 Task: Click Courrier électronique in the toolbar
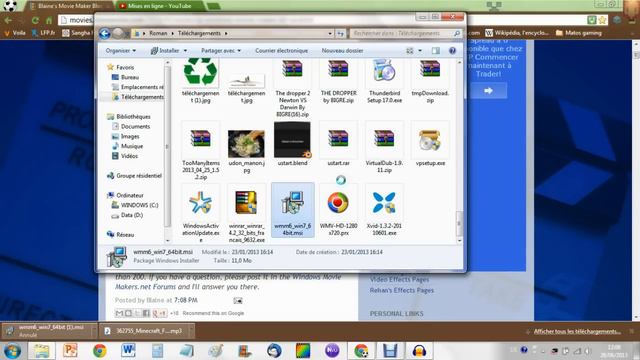coord(281,51)
